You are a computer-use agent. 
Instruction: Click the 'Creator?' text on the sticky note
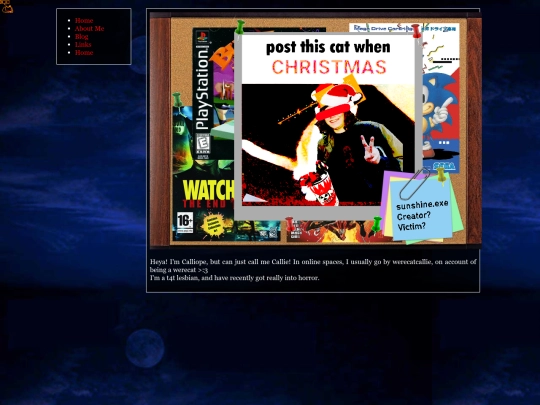[x=413, y=216]
